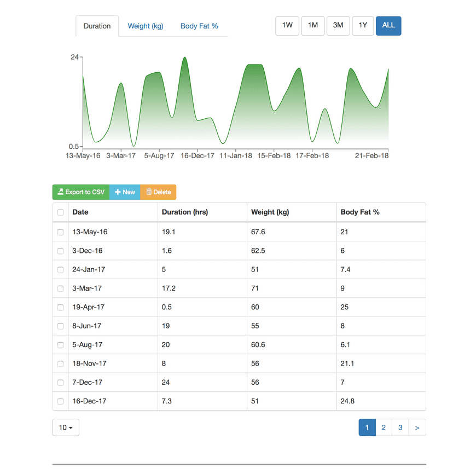476x474 pixels.
Task: Switch to the Weight (kg) tab
Action: tap(146, 26)
